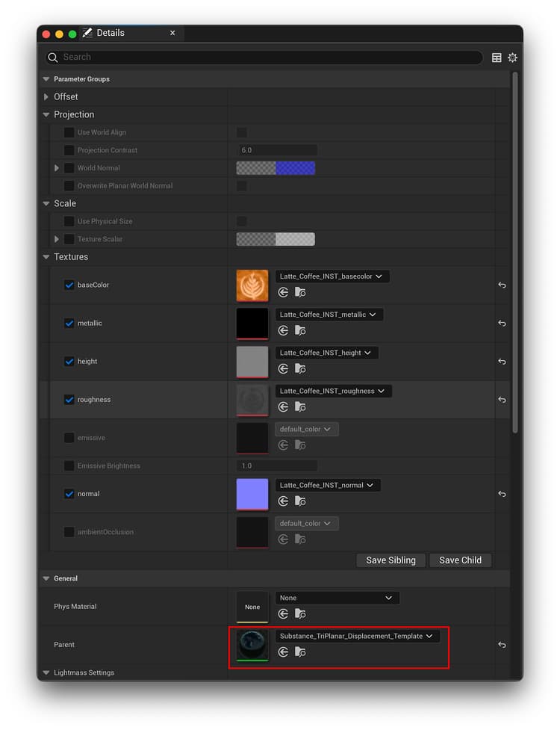Enable the ambientOcclusion override checkbox
Screen dimensions: 560x730
pos(69,532)
